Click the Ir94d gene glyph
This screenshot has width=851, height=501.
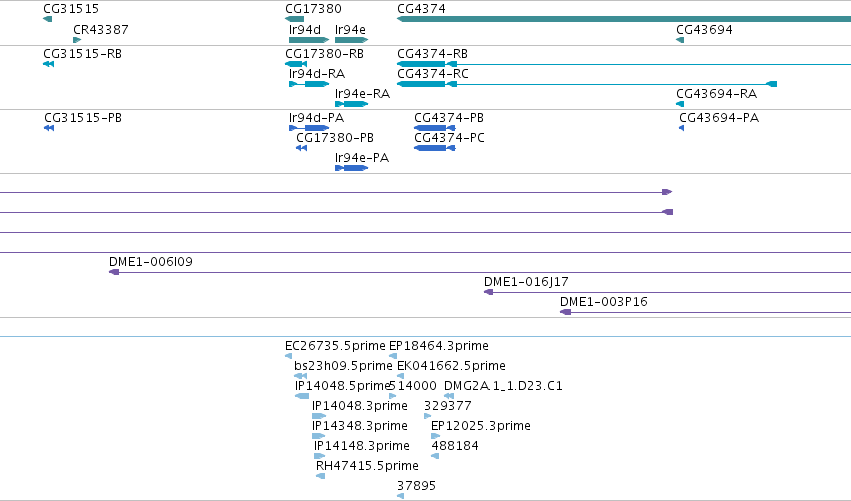309,40
